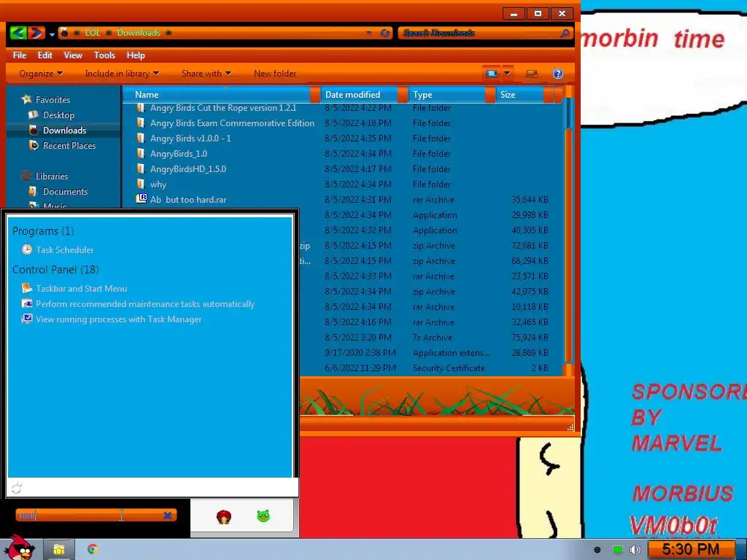747x560 pixels.
Task: Open Perform recommended maintenance tasks automatically
Action: coord(145,304)
